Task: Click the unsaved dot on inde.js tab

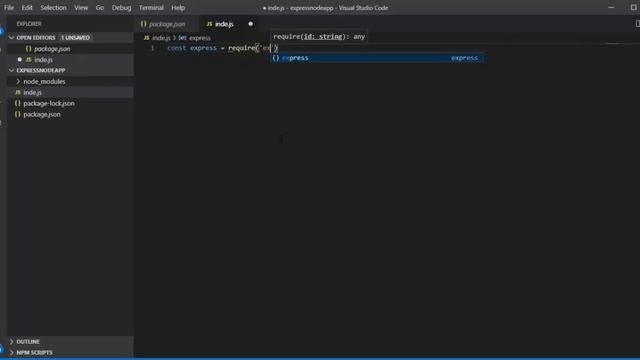Action: [x=250, y=24]
